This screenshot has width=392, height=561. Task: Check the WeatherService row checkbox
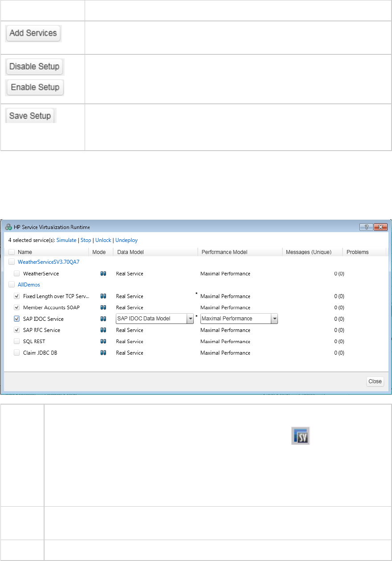coord(17,273)
